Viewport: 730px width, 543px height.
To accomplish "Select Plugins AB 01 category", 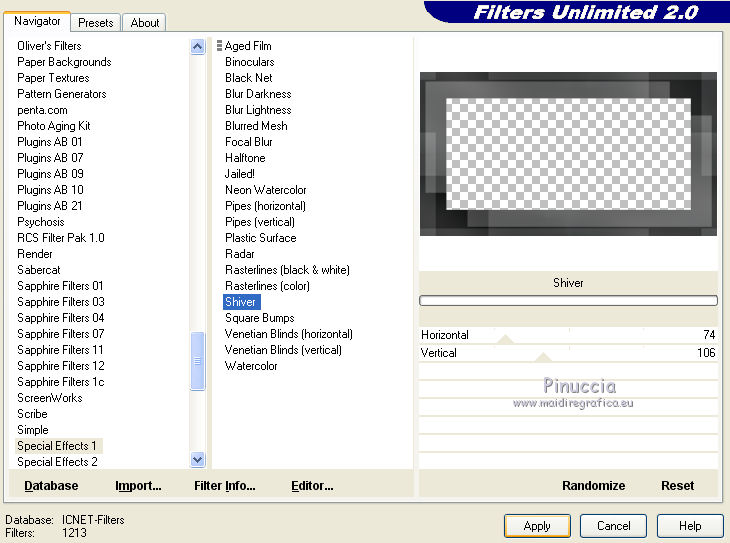I will (x=50, y=142).
